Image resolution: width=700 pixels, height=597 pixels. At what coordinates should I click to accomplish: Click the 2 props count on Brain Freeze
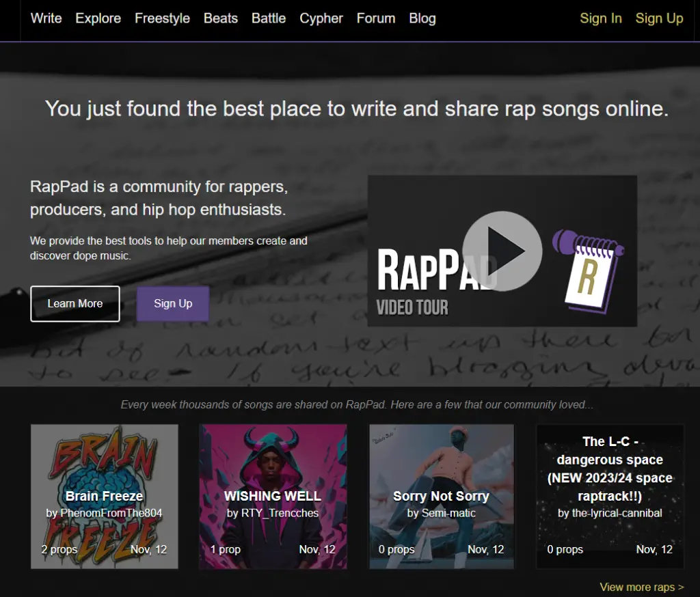point(59,549)
